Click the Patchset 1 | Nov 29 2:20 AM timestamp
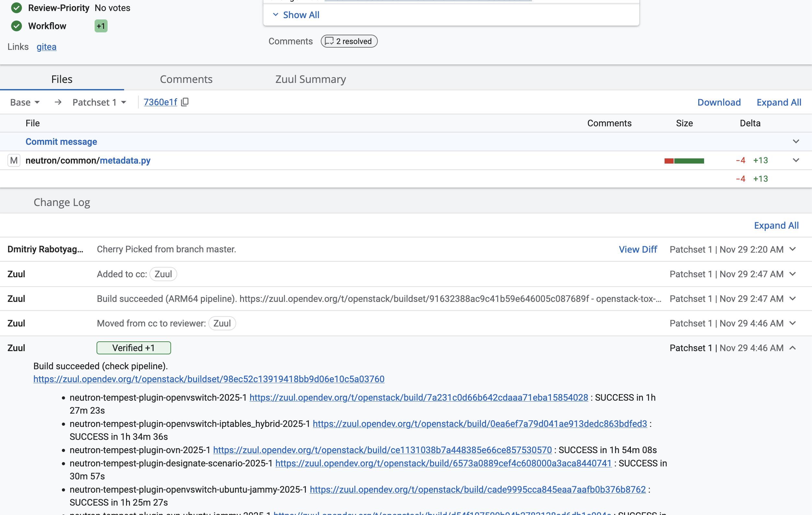 tap(726, 249)
